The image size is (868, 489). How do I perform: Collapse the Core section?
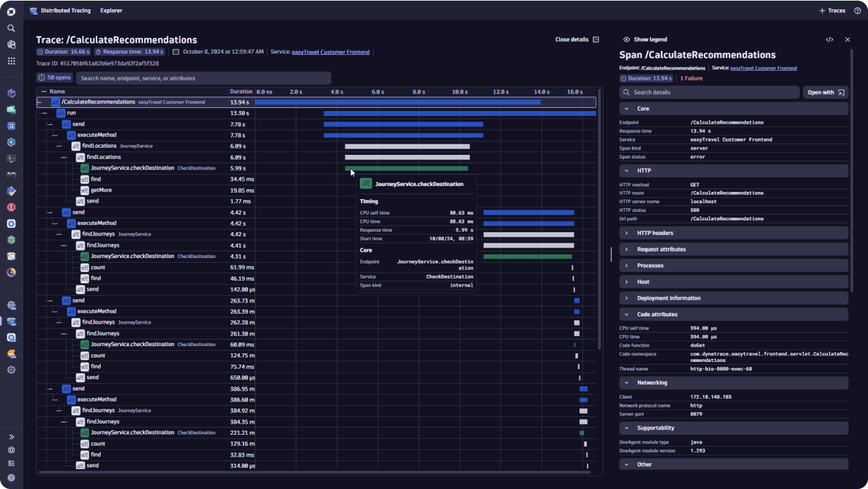(x=734, y=109)
